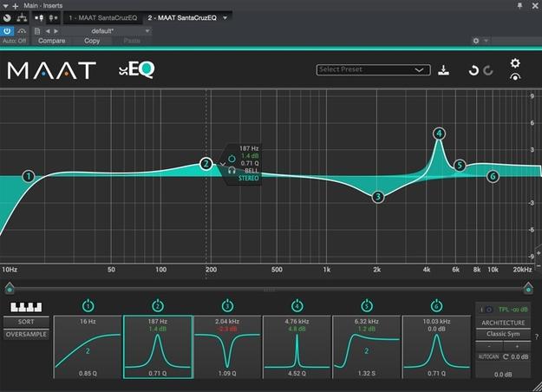542x392 pixels.
Task: Click the Compare button
Action: (51, 41)
